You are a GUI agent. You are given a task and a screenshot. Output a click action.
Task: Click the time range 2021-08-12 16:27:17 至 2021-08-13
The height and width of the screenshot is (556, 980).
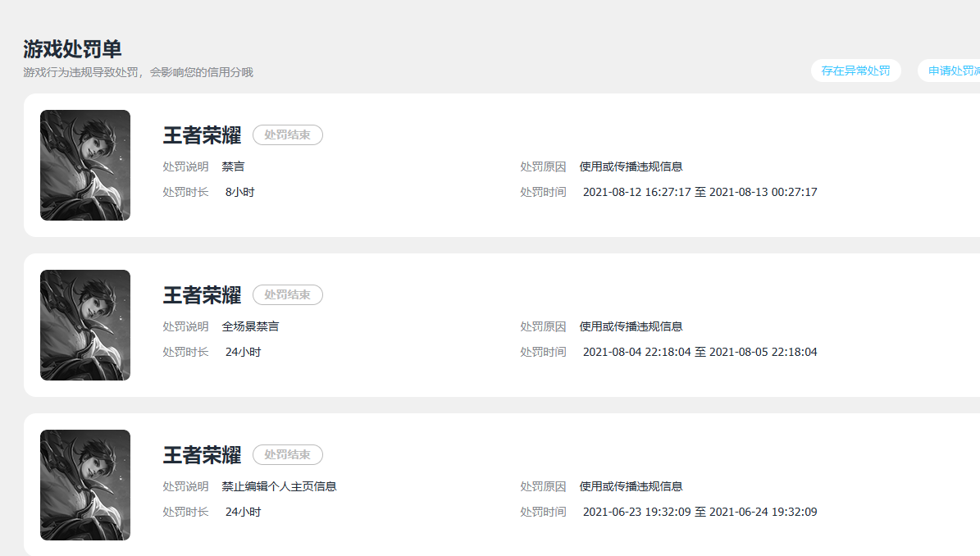[x=700, y=193]
